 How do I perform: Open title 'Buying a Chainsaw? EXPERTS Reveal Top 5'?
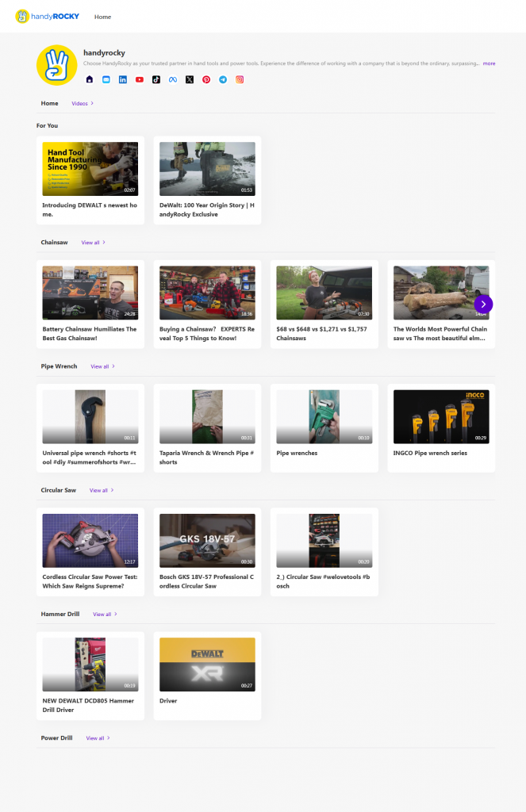click(207, 334)
